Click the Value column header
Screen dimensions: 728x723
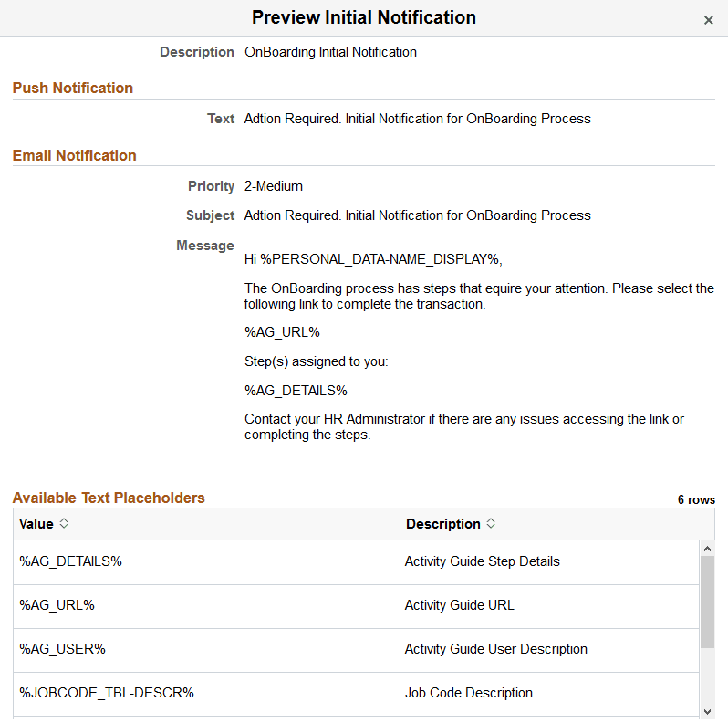click(x=36, y=524)
